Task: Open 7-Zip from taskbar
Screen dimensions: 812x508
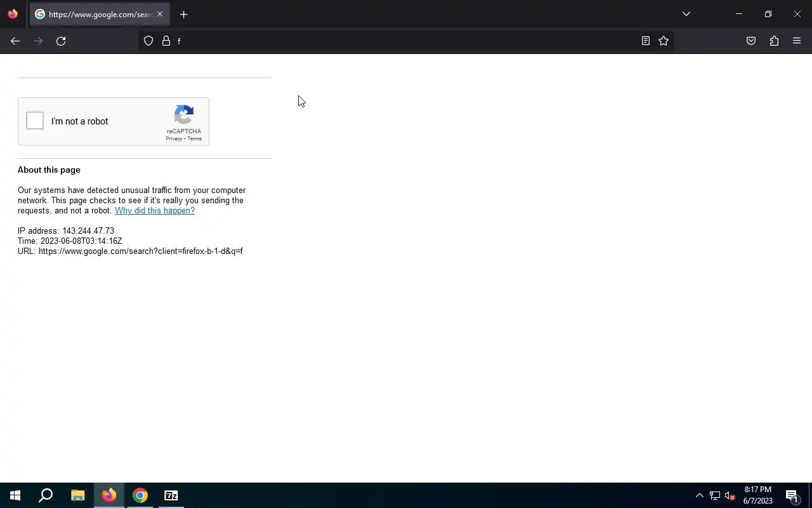Action: tap(171, 495)
